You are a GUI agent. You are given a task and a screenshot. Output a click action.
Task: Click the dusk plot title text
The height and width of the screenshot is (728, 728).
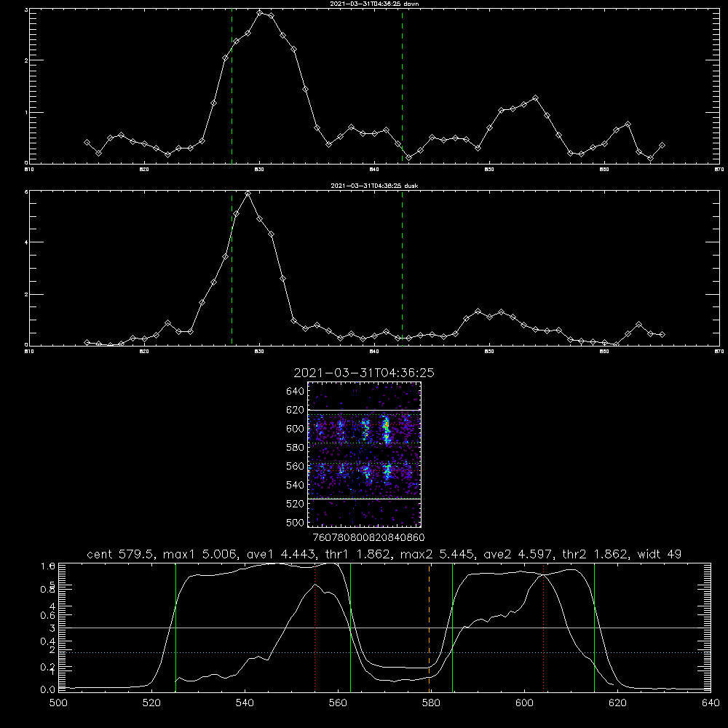tap(374, 186)
